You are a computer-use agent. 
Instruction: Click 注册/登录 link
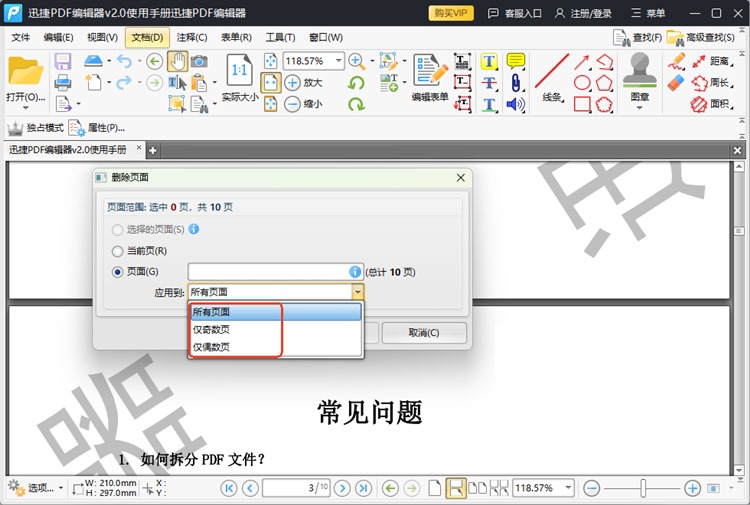[x=584, y=13]
